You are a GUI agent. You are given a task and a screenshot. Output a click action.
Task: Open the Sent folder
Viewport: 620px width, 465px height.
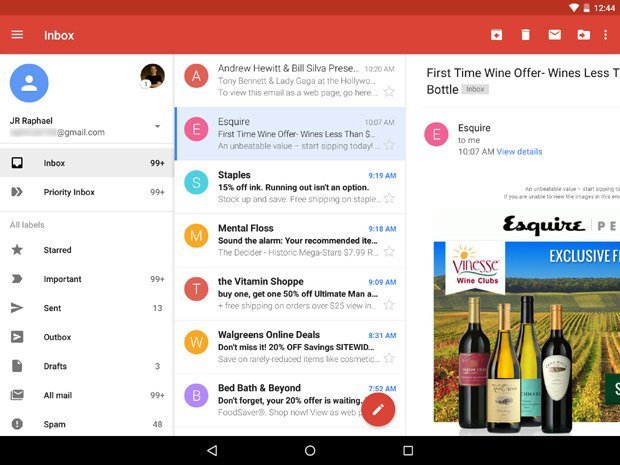click(87, 308)
